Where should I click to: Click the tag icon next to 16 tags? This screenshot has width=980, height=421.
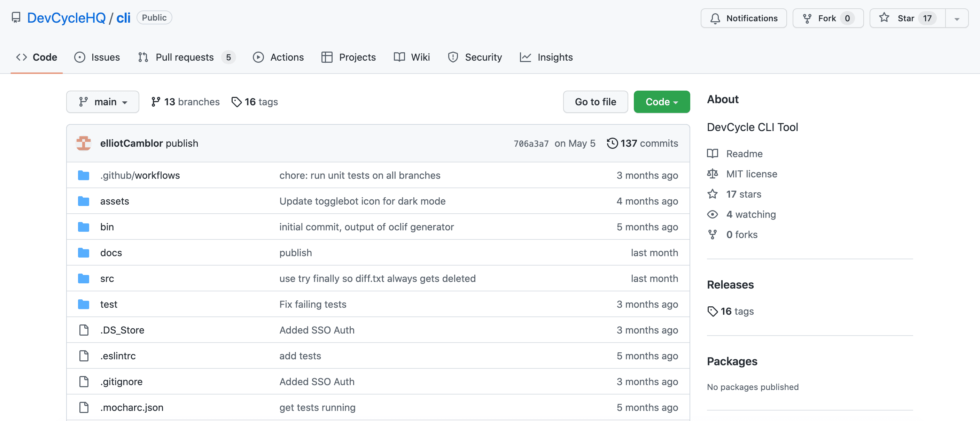coord(237,101)
